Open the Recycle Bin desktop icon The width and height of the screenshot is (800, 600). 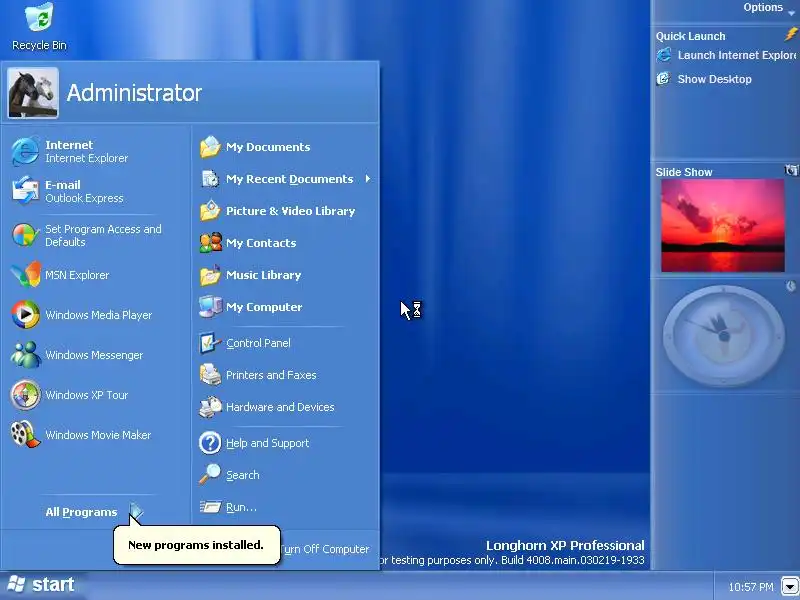tap(39, 27)
